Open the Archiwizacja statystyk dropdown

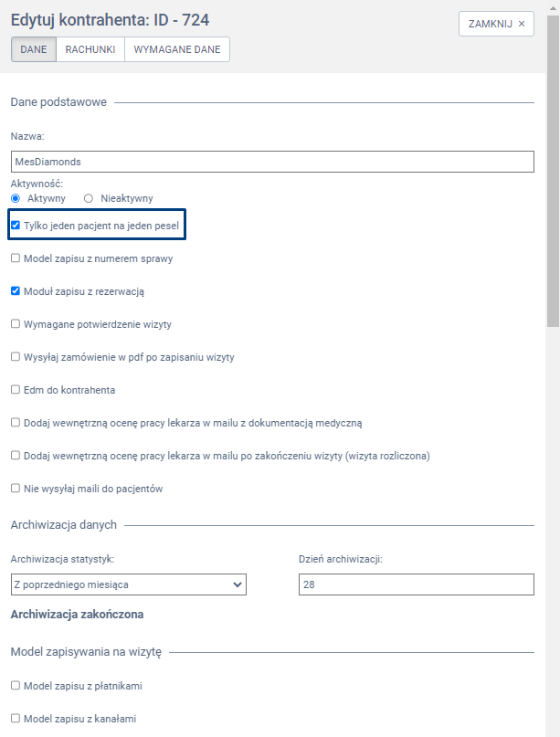click(129, 584)
